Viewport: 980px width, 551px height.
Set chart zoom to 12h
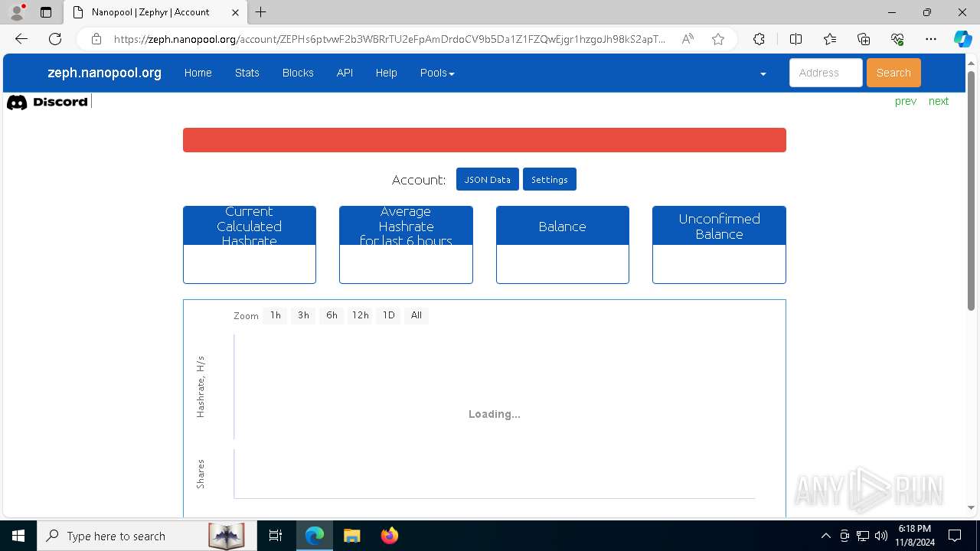point(361,315)
